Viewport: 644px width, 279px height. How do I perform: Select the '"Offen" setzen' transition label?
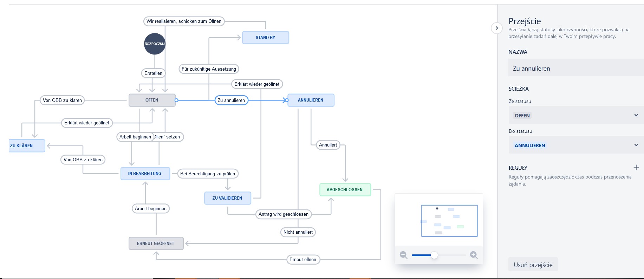tap(168, 137)
